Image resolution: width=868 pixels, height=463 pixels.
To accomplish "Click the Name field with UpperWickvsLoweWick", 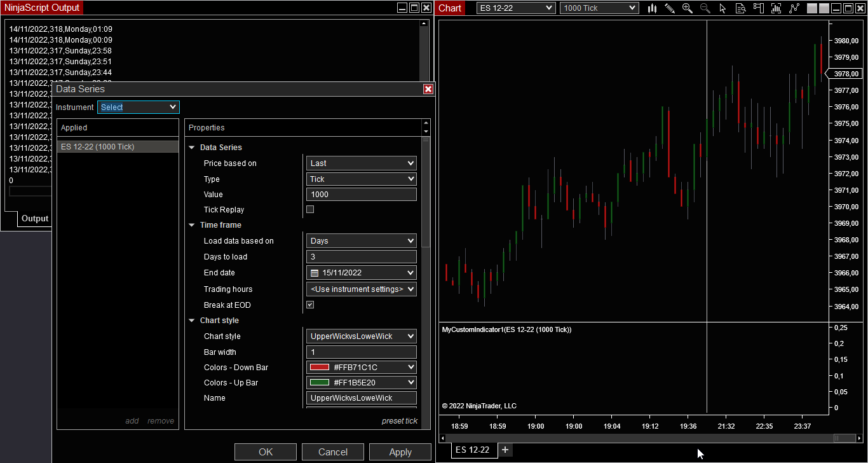I will point(362,398).
